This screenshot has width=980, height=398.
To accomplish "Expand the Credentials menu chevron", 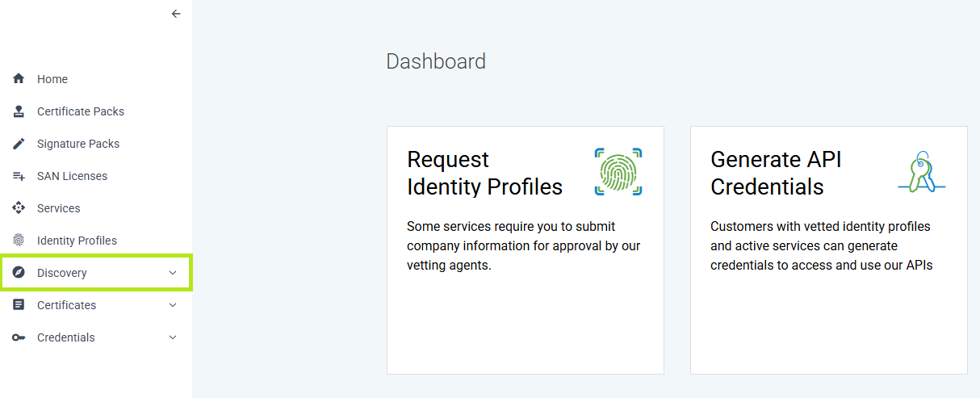I will [173, 337].
